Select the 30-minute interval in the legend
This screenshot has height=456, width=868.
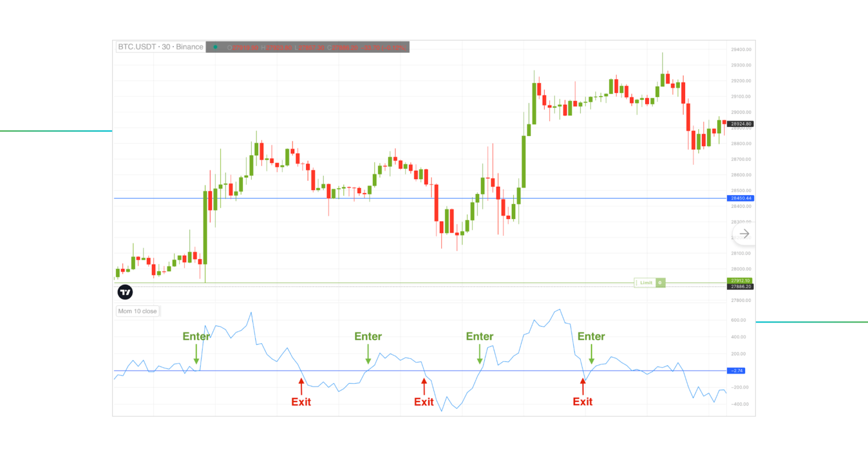pos(166,47)
